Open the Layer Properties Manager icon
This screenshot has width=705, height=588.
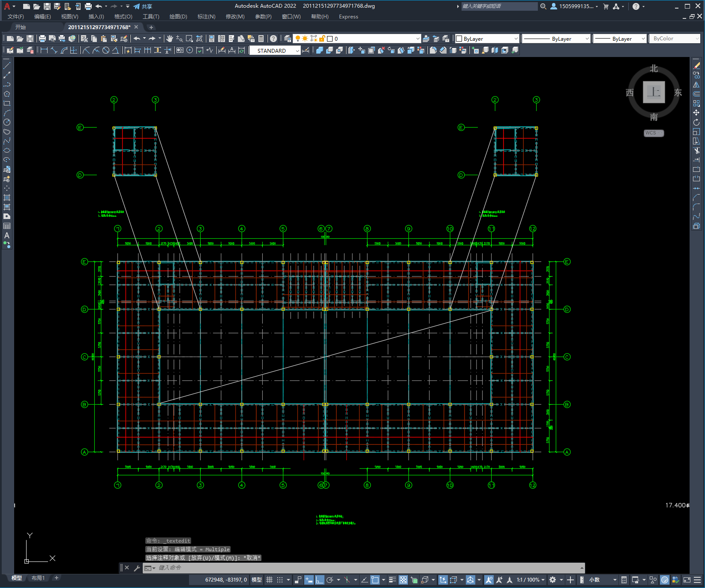tap(288, 39)
